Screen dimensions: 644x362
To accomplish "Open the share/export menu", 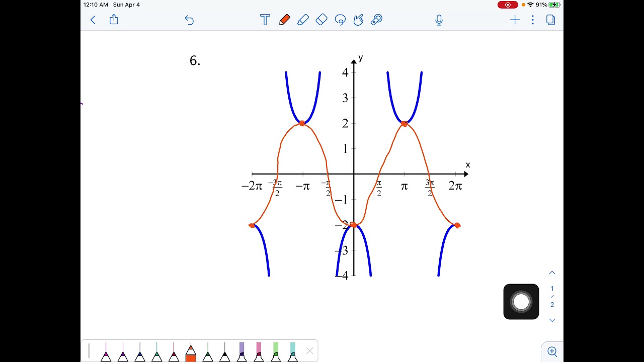I will [x=114, y=19].
